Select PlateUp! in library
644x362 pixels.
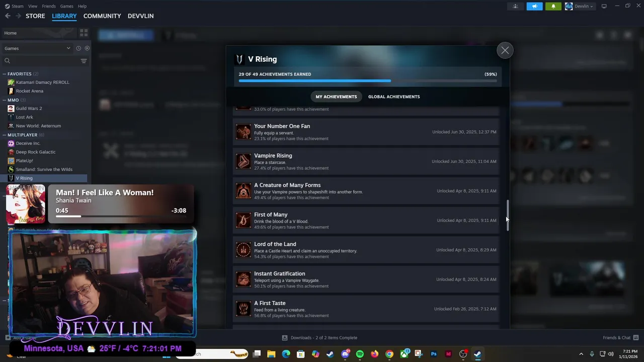[24, 161]
